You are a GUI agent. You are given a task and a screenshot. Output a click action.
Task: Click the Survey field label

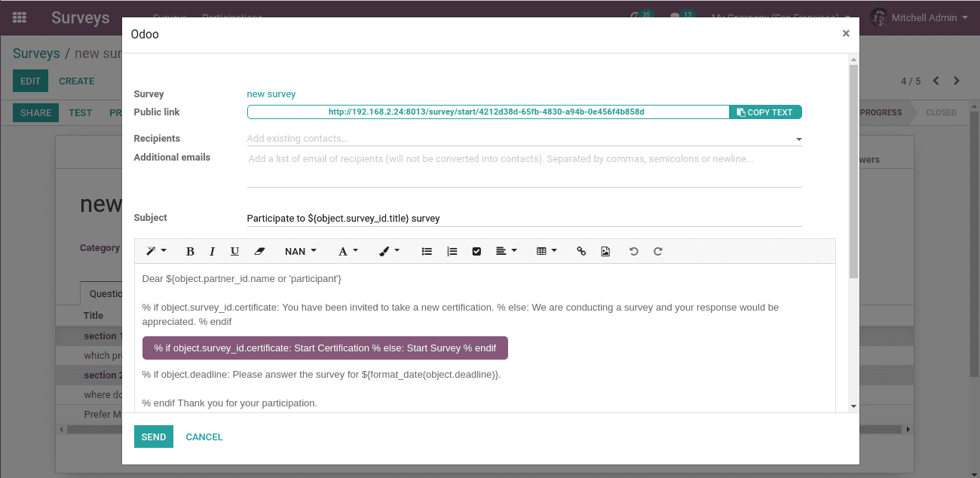[x=149, y=94]
